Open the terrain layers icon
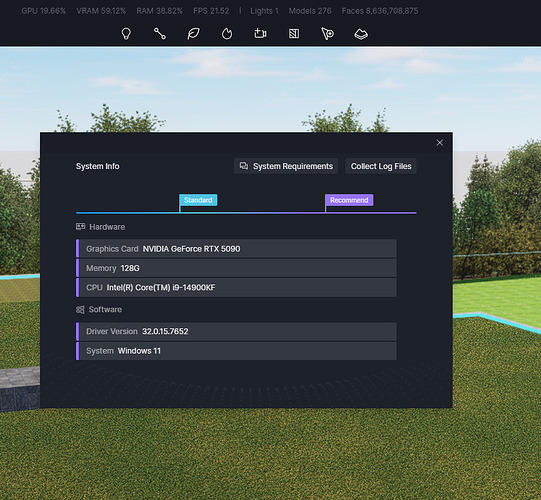 click(361, 34)
